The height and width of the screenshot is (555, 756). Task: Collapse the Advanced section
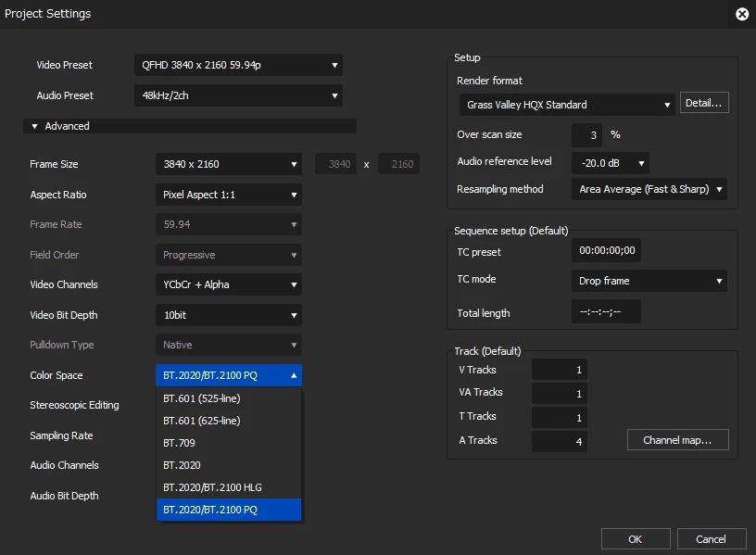pos(35,126)
